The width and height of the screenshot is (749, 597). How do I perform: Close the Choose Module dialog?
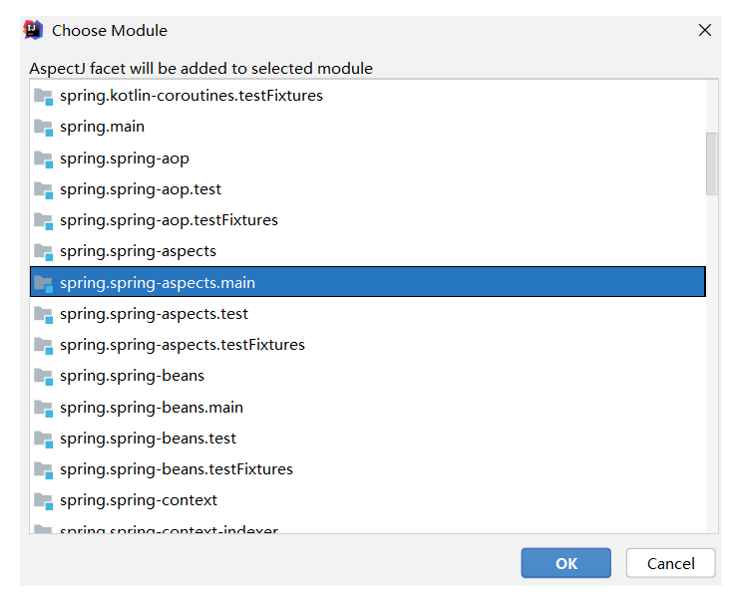(705, 30)
